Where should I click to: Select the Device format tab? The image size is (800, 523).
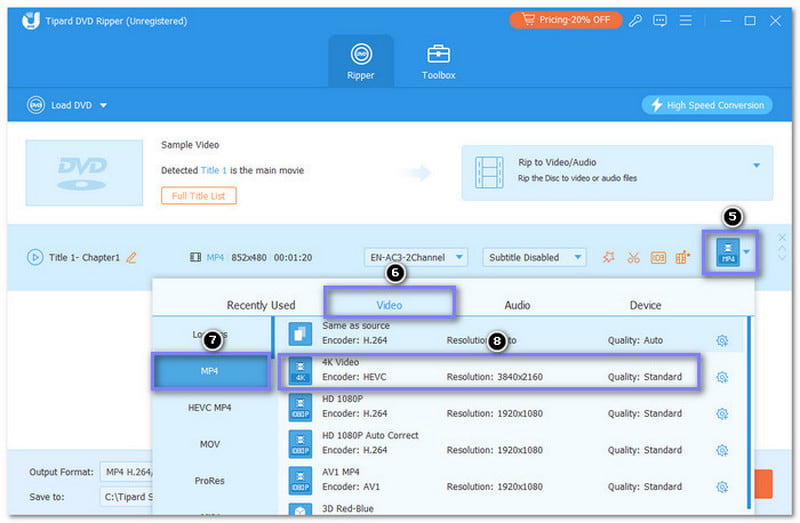[x=645, y=305]
